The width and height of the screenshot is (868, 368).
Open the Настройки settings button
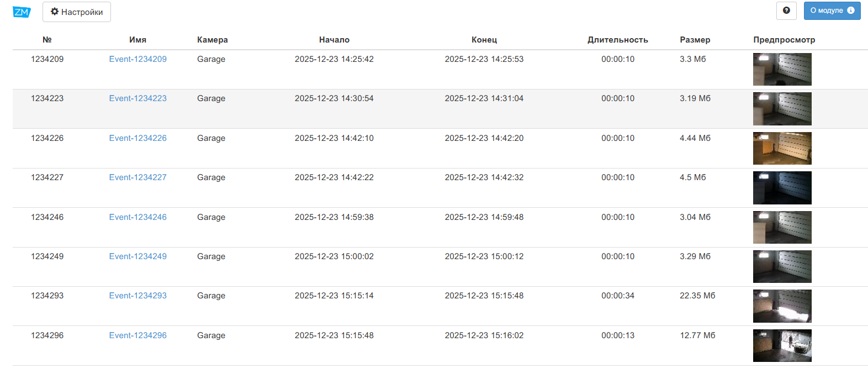[x=77, y=12]
